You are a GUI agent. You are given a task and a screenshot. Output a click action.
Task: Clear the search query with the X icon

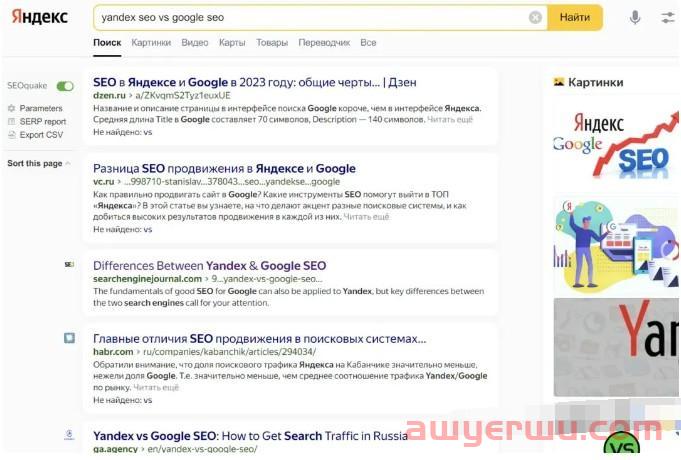(535, 17)
